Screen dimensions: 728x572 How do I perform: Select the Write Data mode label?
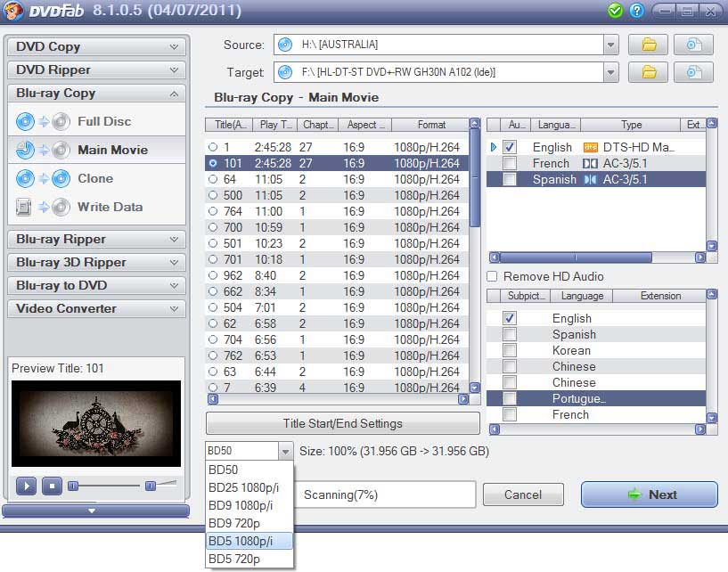point(110,207)
